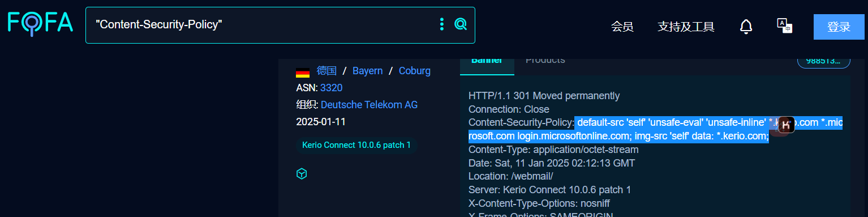Click the FOFA logo
This screenshot has width=868, height=217.
click(40, 24)
